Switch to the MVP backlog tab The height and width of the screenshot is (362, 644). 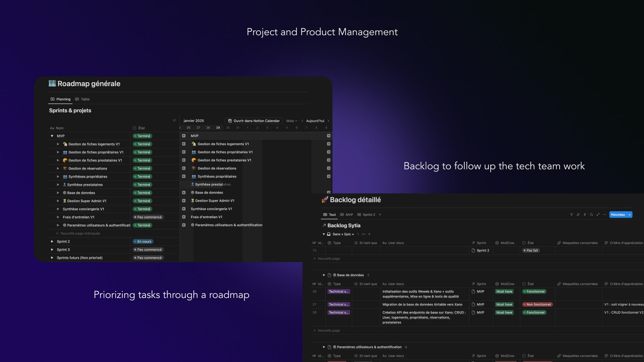pyautogui.click(x=347, y=215)
